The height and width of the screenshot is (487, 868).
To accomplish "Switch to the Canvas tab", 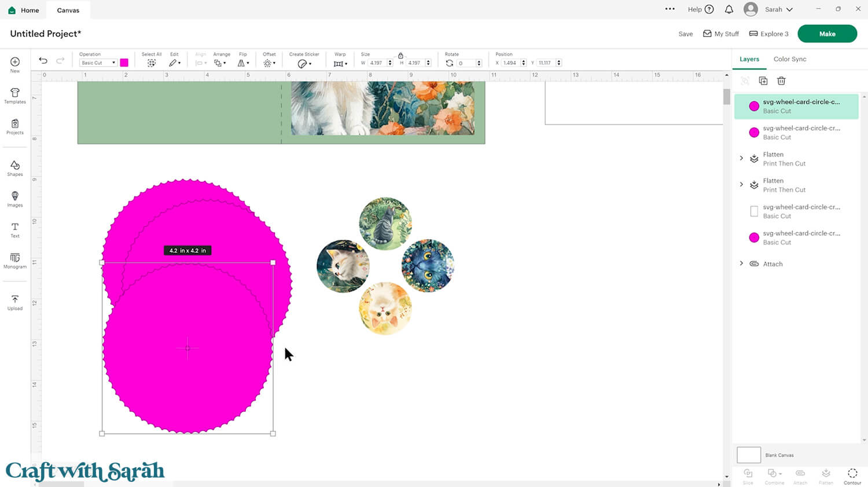I will point(68,10).
